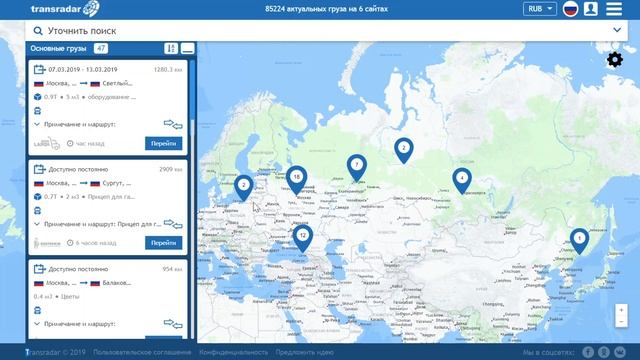The image size is (640, 360).
Task: Click the Цветы cargo description
Action: coord(70,296)
